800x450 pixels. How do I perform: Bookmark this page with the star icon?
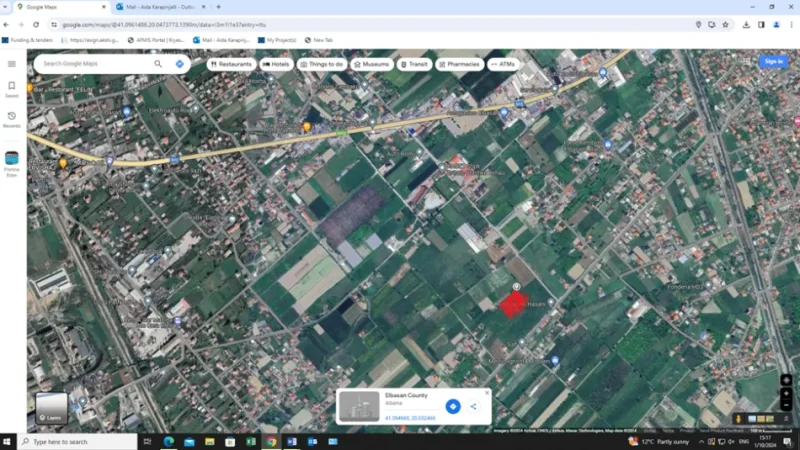point(725,24)
